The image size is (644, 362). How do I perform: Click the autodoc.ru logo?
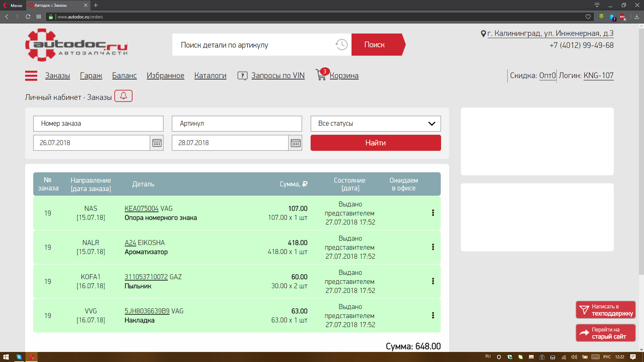pos(76,45)
